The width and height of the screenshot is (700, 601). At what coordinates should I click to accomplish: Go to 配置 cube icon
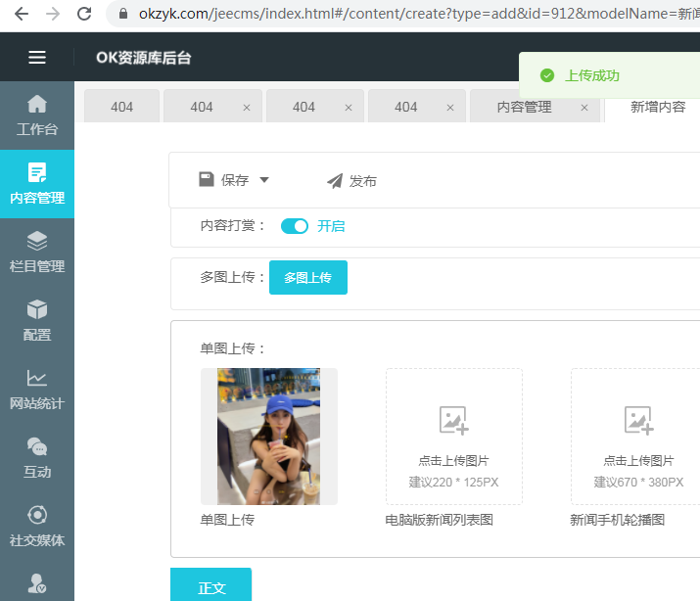[37, 320]
